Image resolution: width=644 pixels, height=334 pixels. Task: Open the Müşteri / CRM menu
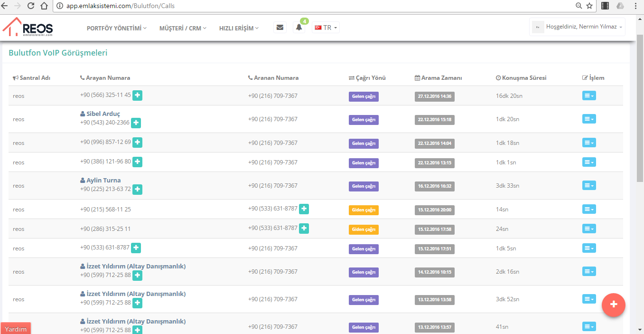point(183,28)
